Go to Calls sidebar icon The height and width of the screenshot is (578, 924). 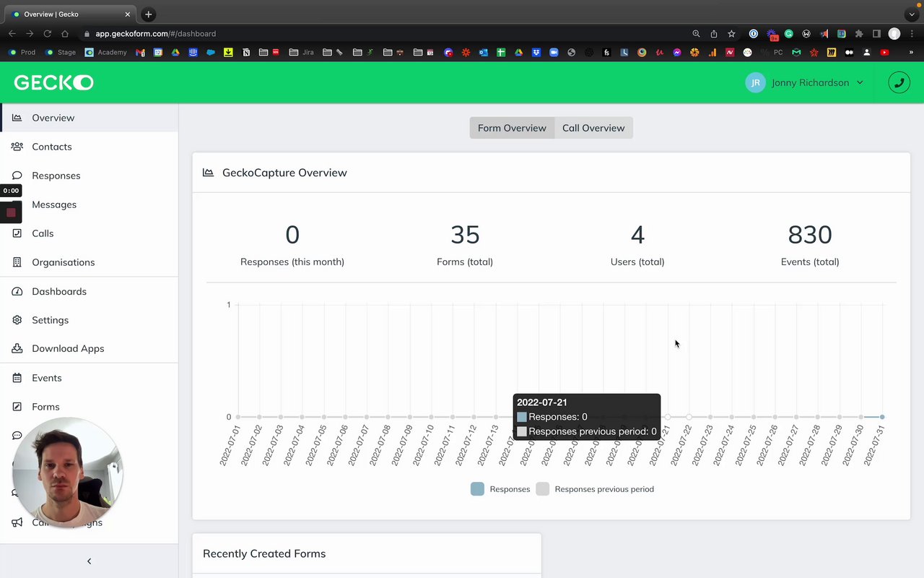click(x=17, y=233)
